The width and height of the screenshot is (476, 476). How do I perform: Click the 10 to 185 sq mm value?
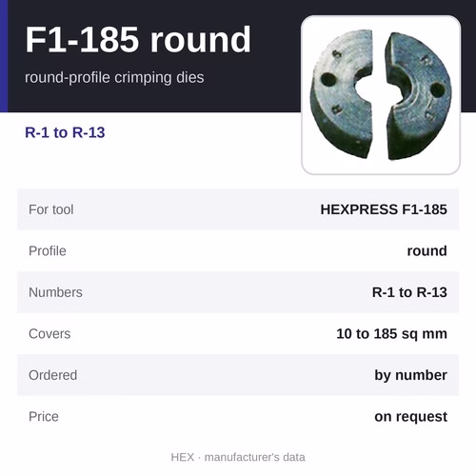tap(391, 334)
